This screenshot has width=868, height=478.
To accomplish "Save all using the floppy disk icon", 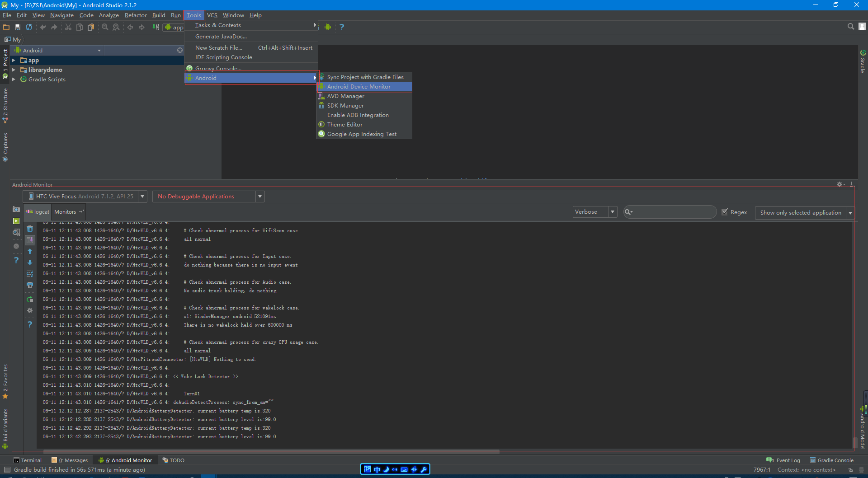I will click(18, 27).
